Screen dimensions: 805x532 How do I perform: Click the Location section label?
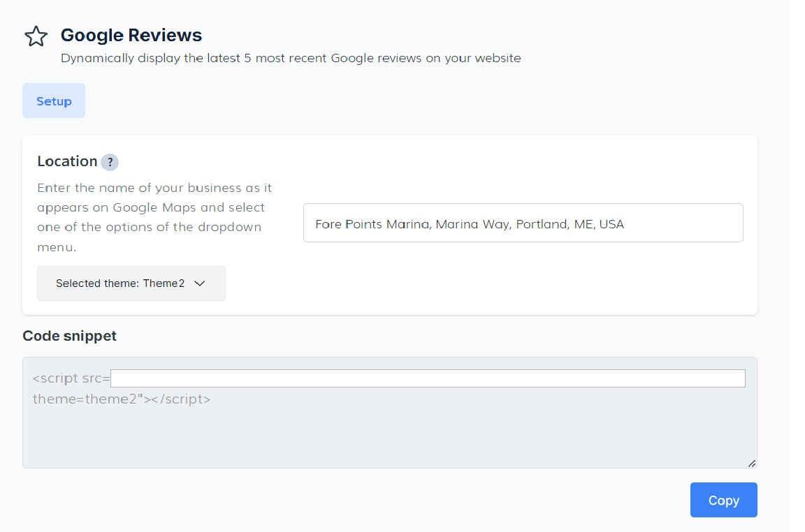coord(67,161)
